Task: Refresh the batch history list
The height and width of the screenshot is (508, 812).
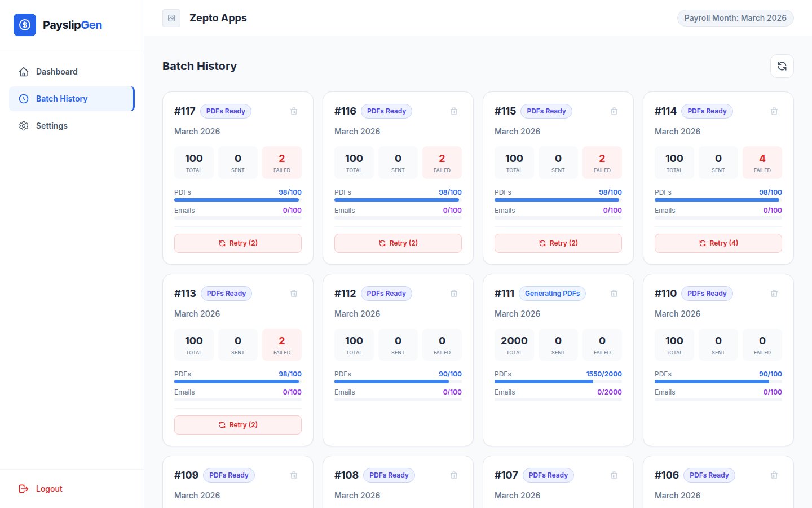Action: [x=782, y=66]
